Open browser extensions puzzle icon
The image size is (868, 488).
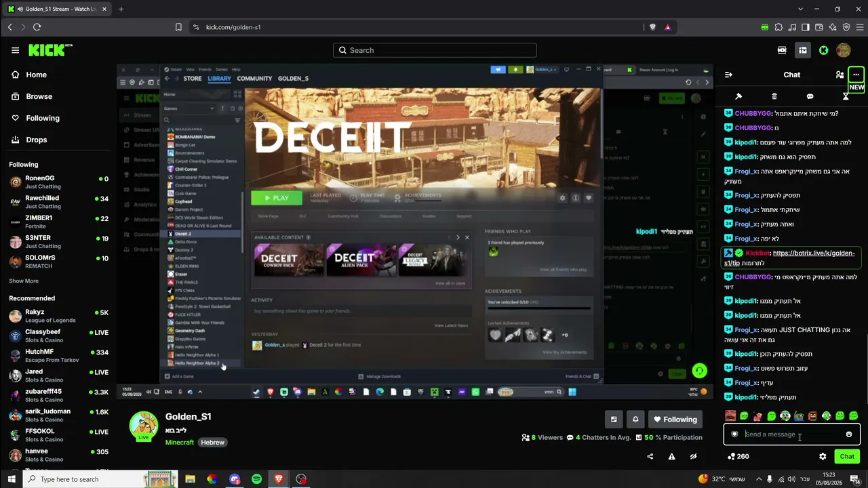[778, 27]
